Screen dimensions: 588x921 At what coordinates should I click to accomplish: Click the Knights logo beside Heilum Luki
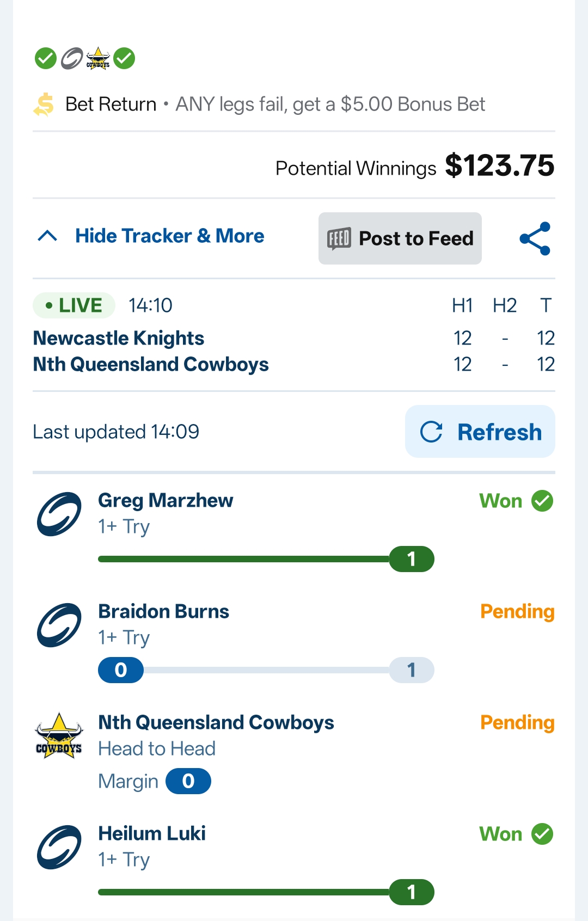tap(59, 847)
